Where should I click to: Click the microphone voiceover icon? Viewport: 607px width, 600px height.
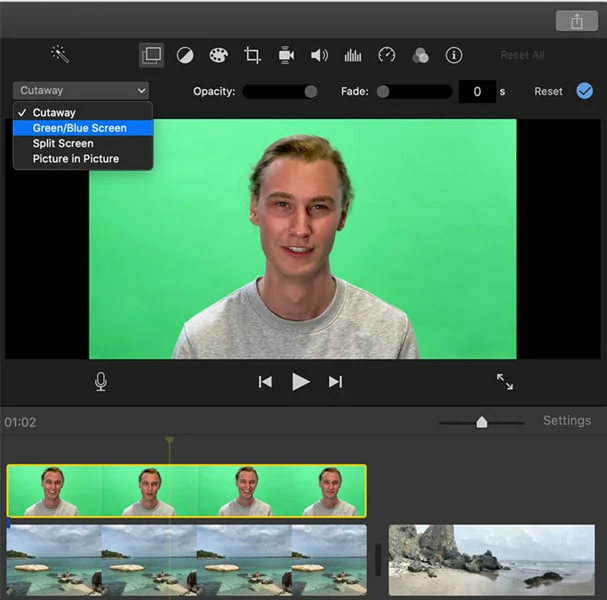101,382
